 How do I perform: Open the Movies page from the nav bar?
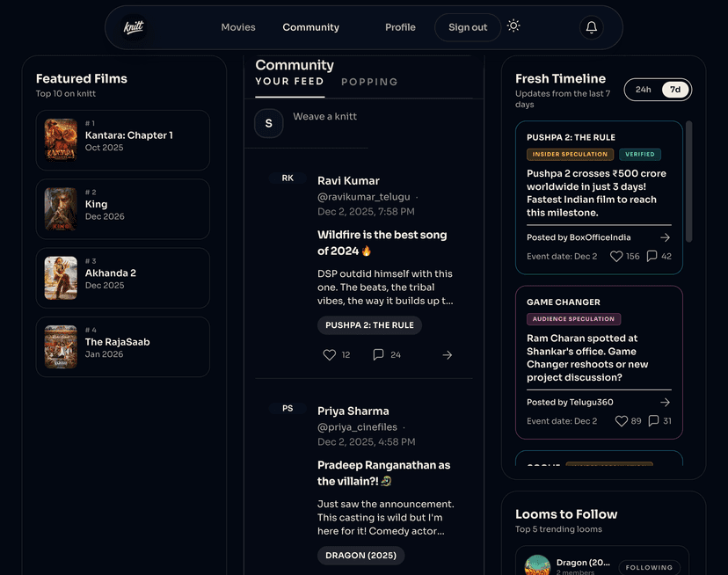point(238,27)
